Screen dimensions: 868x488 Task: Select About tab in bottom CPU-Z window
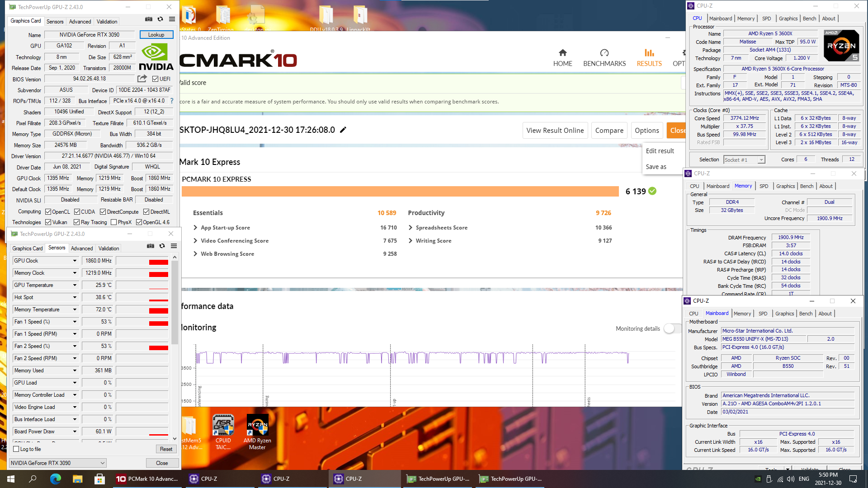[x=825, y=314]
